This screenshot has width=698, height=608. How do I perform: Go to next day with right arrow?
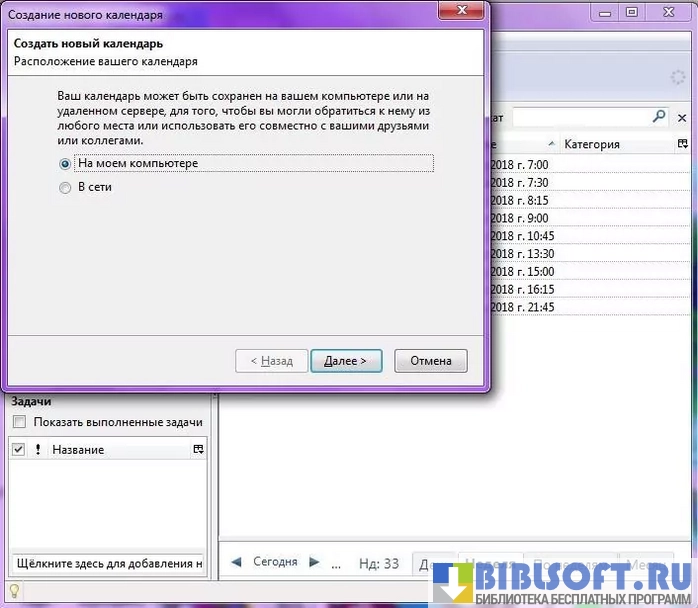(x=314, y=562)
